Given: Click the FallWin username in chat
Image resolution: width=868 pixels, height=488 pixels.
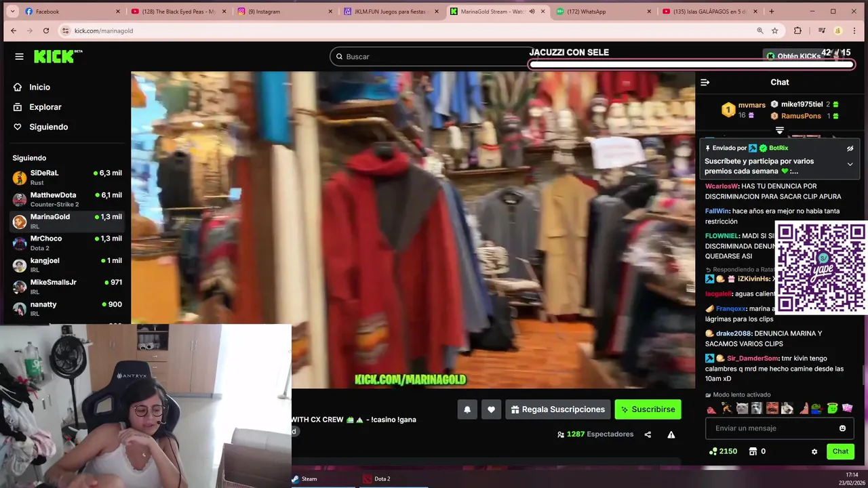Looking at the screenshot, I should pyautogui.click(x=717, y=211).
